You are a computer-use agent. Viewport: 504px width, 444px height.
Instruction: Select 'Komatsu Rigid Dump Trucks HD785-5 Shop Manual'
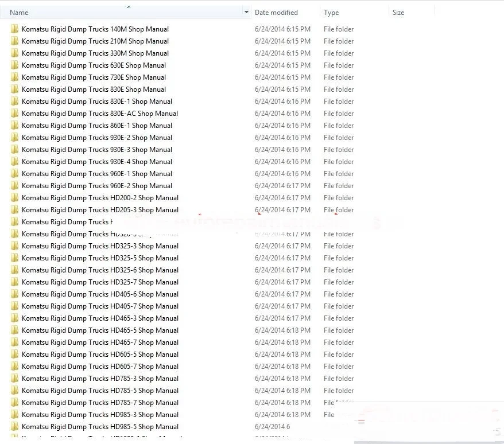pyautogui.click(x=100, y=391)
